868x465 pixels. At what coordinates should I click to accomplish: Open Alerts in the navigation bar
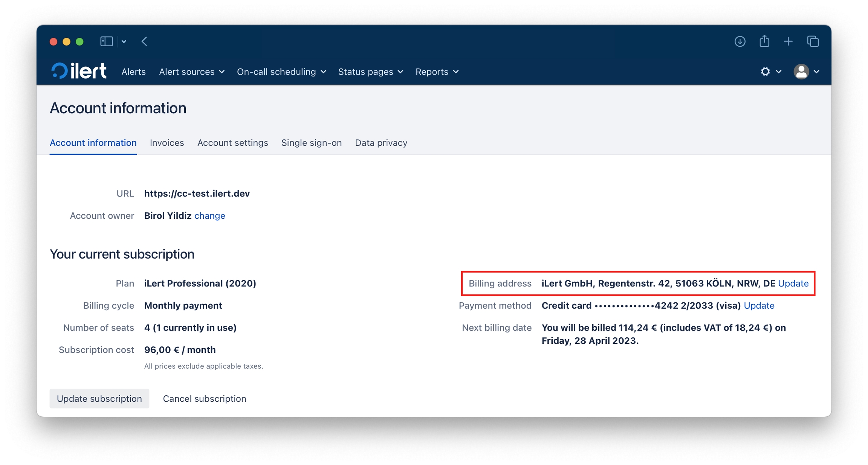point(133,72)
